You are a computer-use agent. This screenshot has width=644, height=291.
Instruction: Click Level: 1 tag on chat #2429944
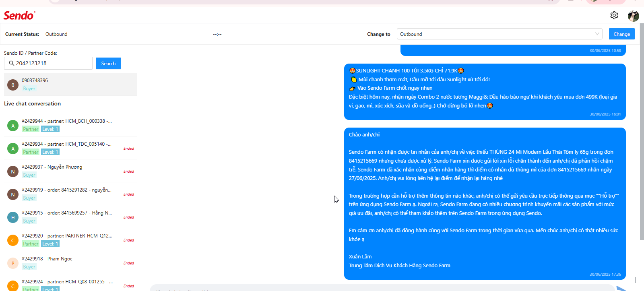pyautogui.click(x=50, y=129)
